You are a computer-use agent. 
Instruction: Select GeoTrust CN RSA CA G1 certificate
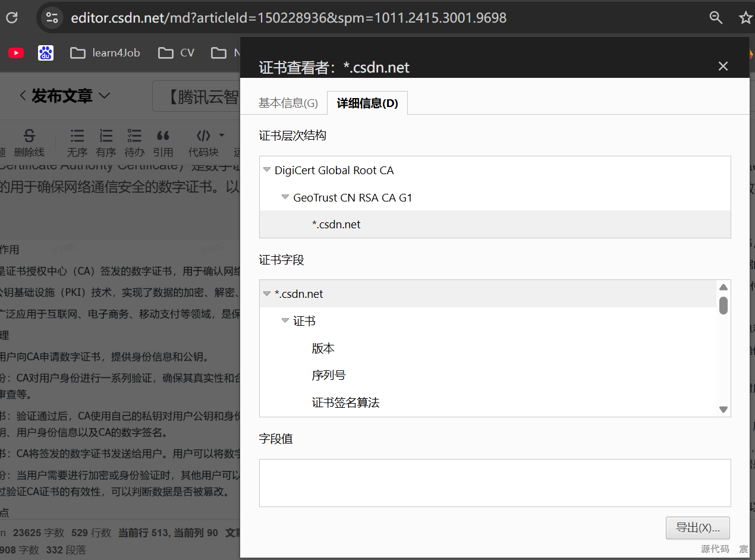(353, 197)
